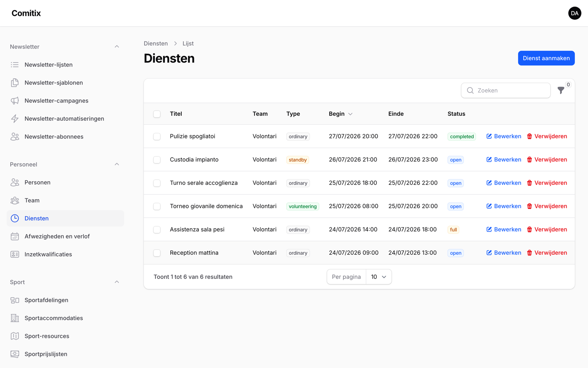
Task: Click the Diensten clock icon
Action: 15,218
